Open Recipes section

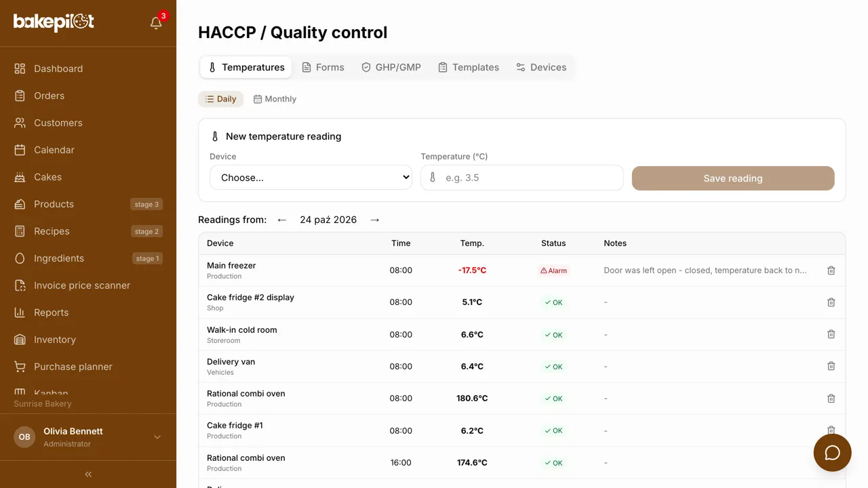pos(88,231)
